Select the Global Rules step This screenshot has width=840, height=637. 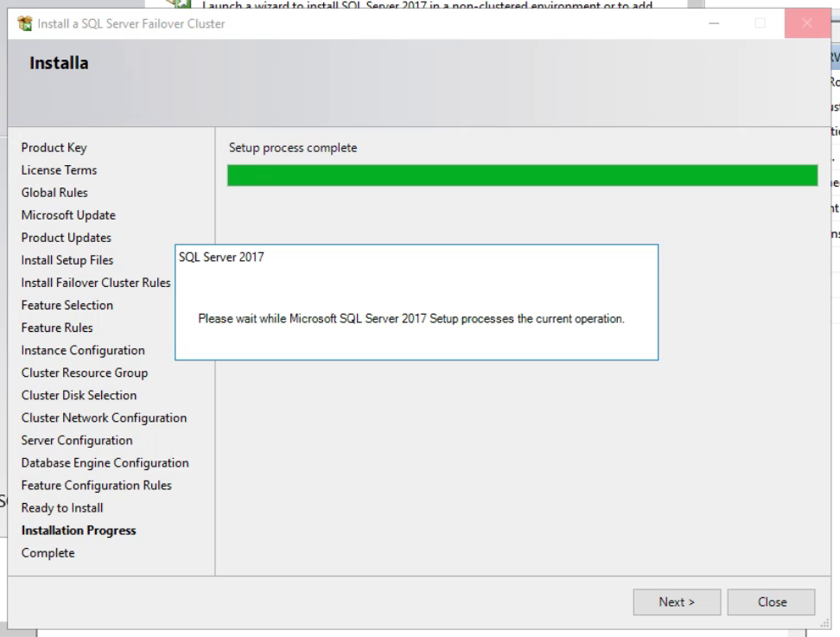click(54, 193)
